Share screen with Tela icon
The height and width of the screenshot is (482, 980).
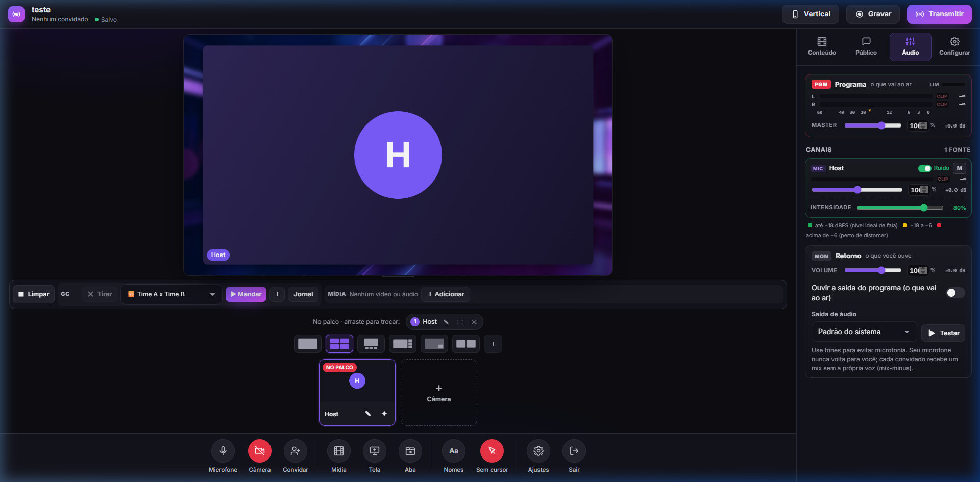[x=375, y=451]
